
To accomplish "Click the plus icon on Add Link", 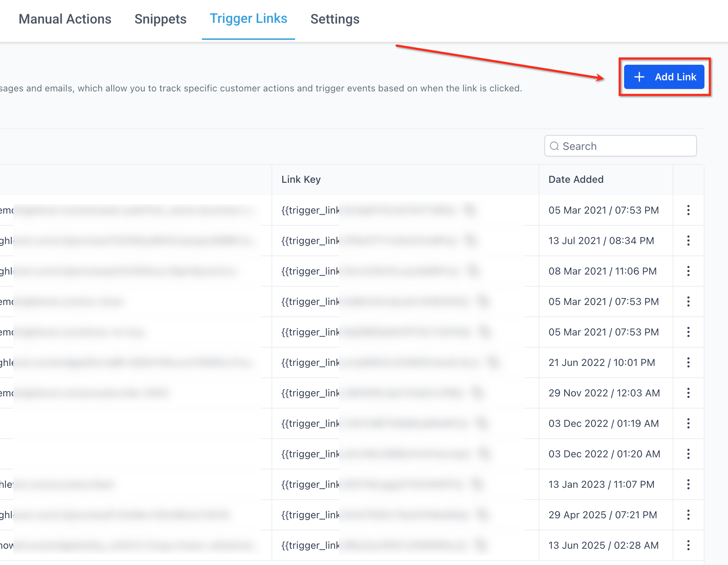I will pos(639,77).
